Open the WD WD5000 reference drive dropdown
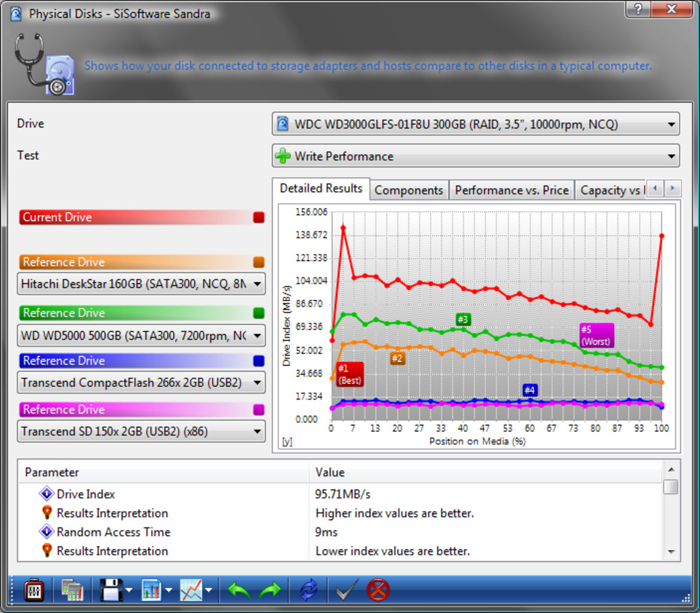 tap(141, 336)
